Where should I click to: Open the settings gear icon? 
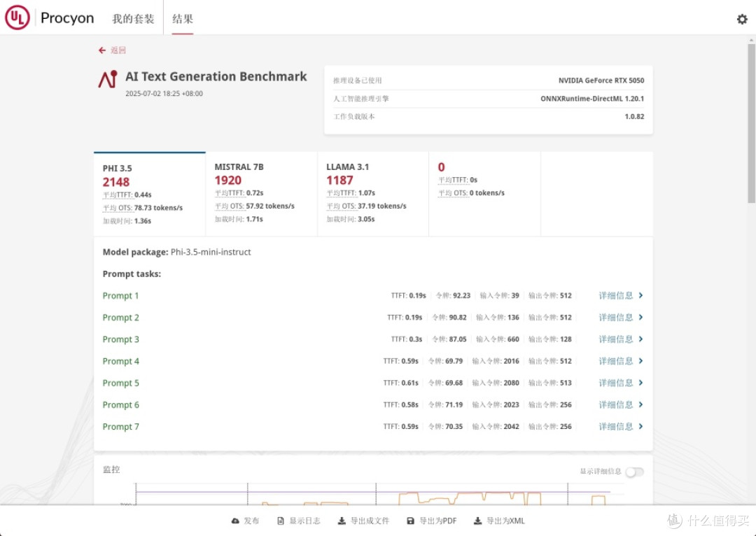[x=742, y=19]
